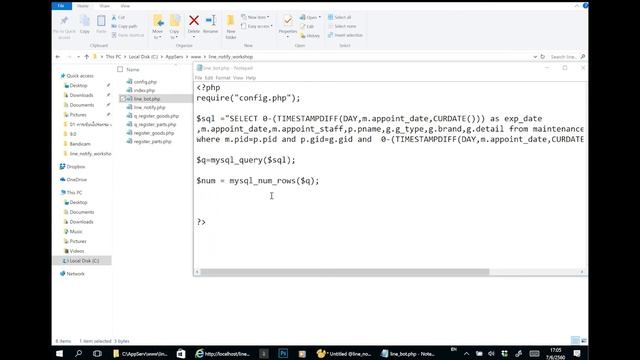Screen dimensions: 640x360
Task: Click the Name column header
Action: click(x=133, y=69)
